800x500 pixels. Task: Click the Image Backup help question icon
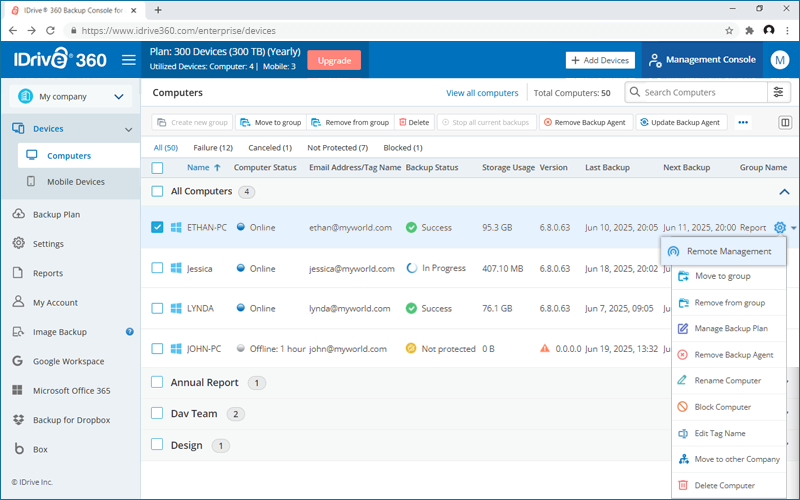tap(130, 332)
